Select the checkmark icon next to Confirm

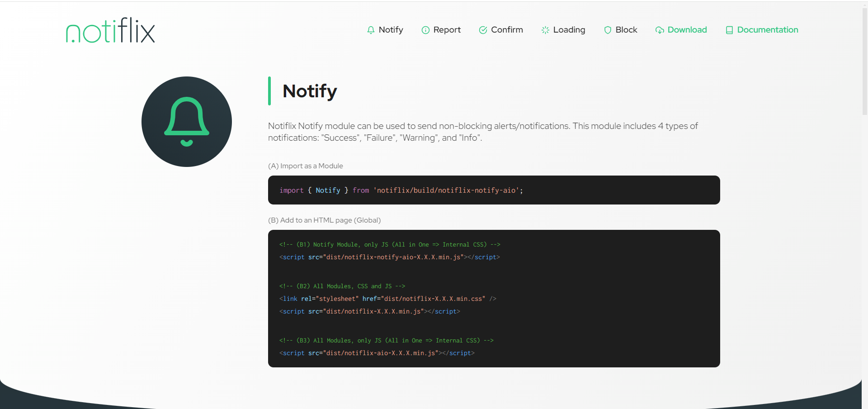(x=483, y=30)
